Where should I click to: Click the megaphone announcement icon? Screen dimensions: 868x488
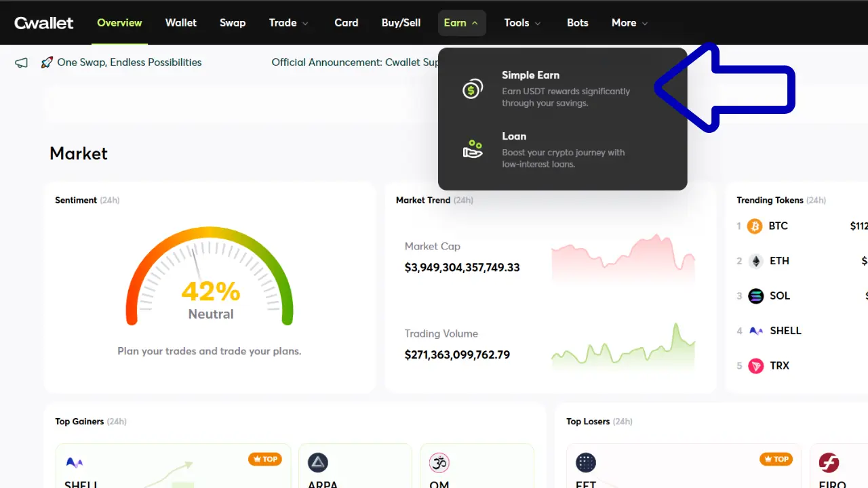click(x=22, y=62)
